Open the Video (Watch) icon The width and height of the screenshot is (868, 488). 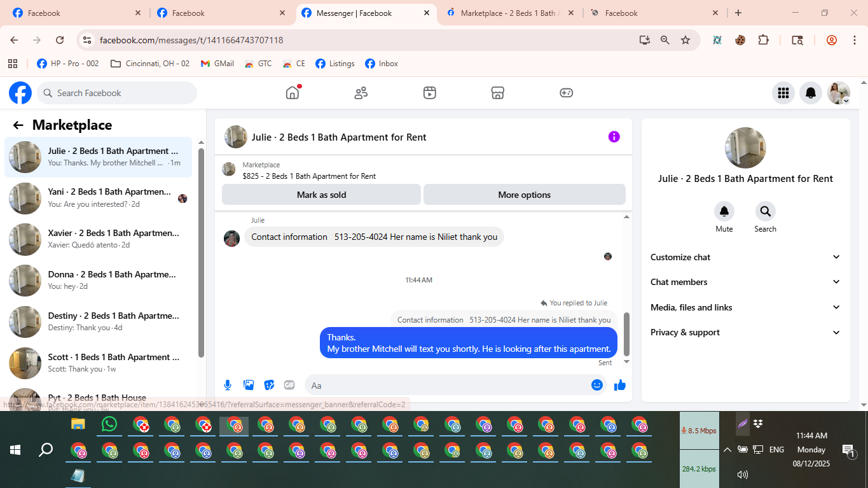click(x=430, y=93)
